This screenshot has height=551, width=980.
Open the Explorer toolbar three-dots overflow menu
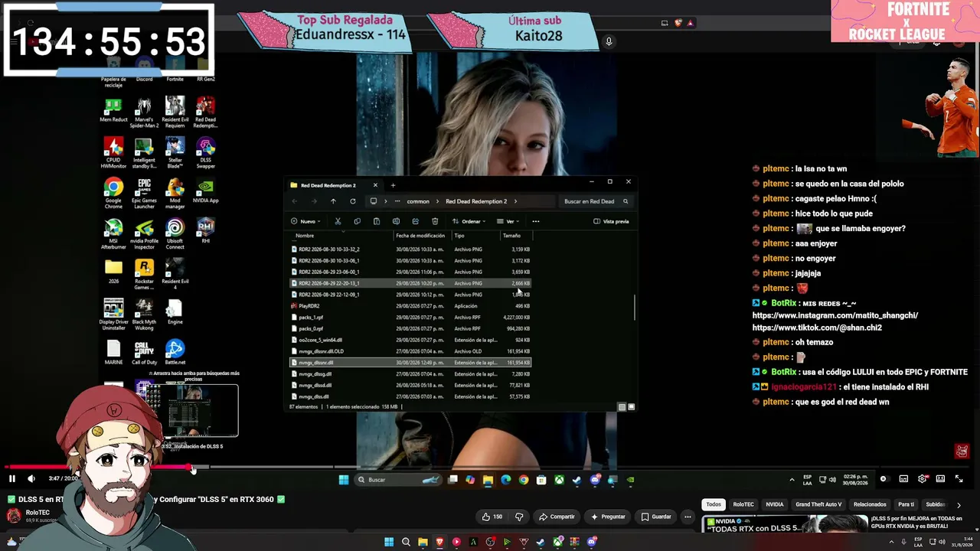pyautogui.click(x=536, y=221)
